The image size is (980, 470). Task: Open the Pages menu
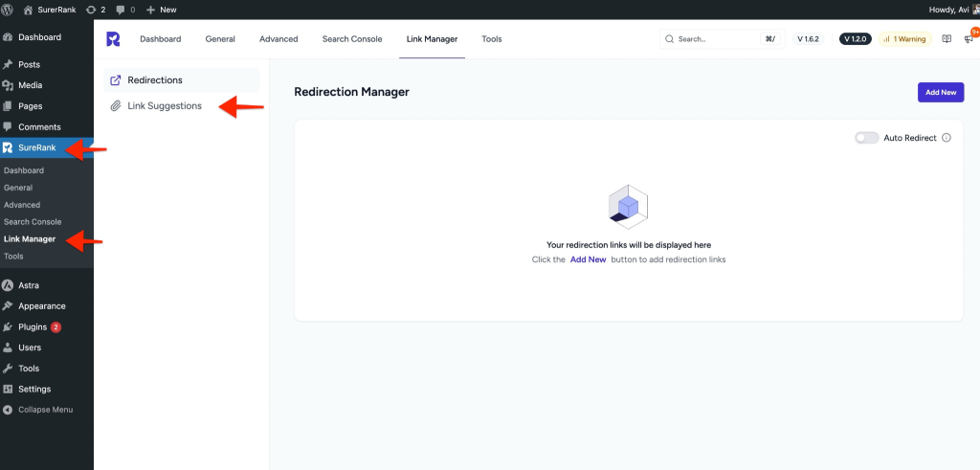(x=47, y=106)
